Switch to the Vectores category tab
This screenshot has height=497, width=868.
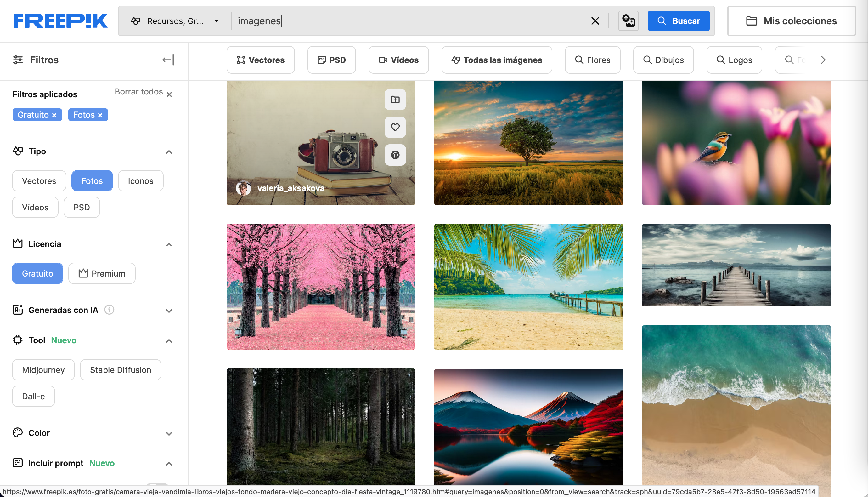pos(261,60)
